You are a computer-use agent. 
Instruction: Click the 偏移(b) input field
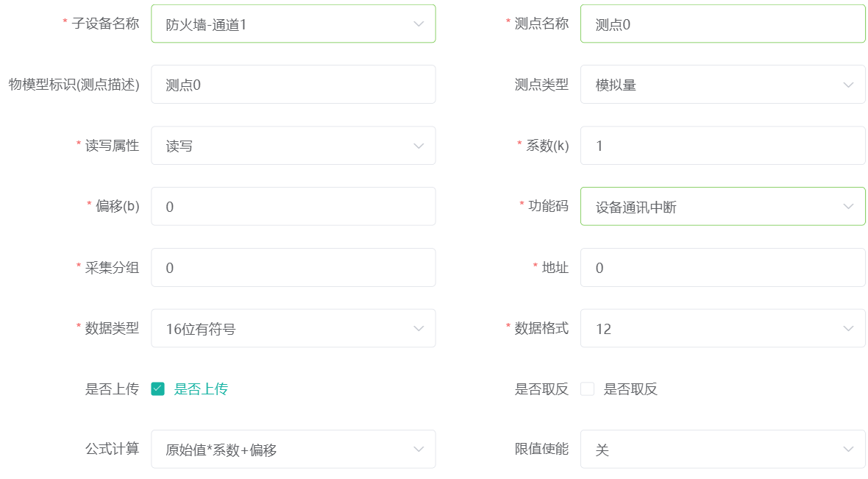point(294,207)
